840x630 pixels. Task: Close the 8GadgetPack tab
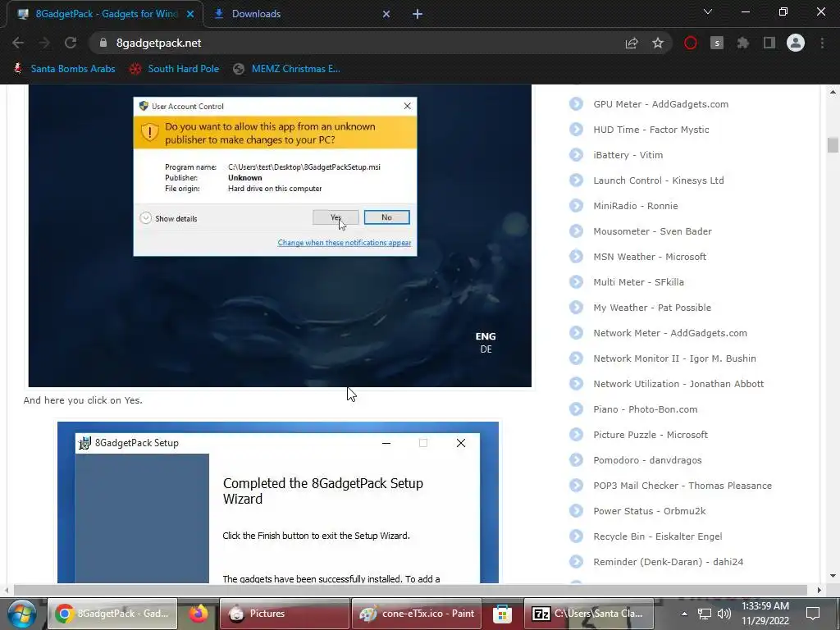(x=190, y=14)
